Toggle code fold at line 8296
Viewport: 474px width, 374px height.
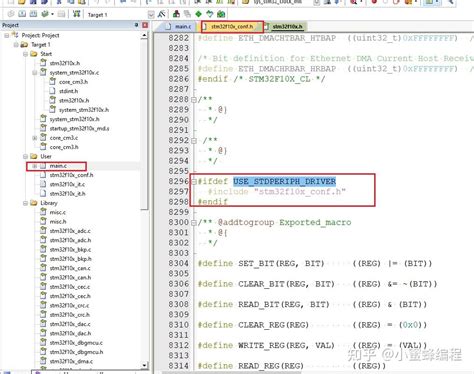tap(194, 182)
